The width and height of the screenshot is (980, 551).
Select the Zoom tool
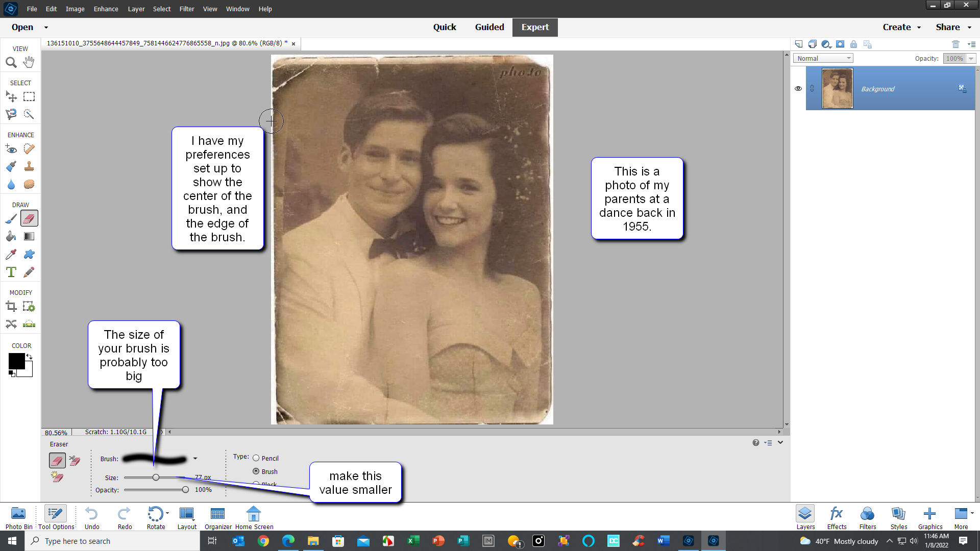click(x=11, y=62)
